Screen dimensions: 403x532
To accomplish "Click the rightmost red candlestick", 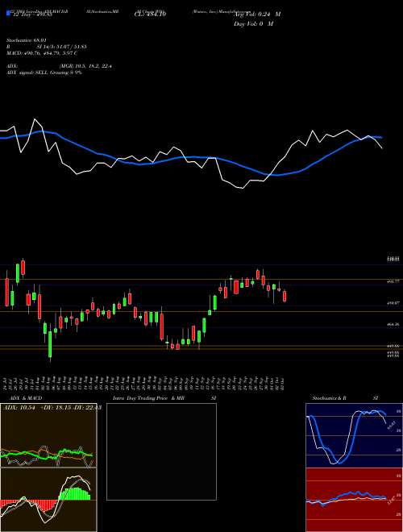I will click(285, 296).
